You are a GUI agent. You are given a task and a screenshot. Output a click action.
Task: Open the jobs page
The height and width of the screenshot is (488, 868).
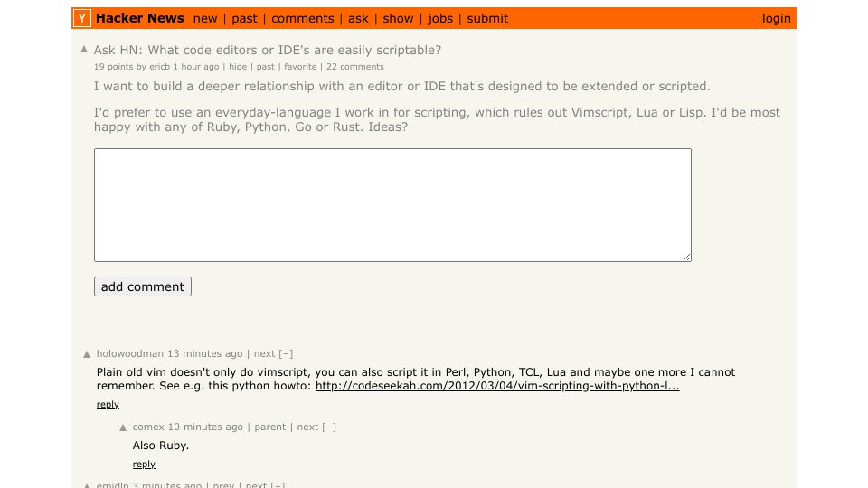tap(440, 19)
